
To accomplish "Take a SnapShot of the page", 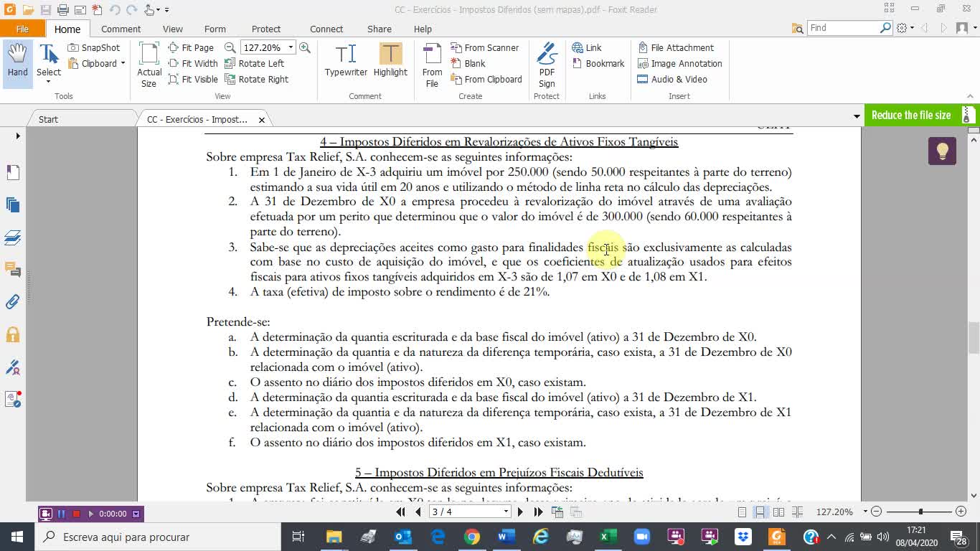I will 94,47.
